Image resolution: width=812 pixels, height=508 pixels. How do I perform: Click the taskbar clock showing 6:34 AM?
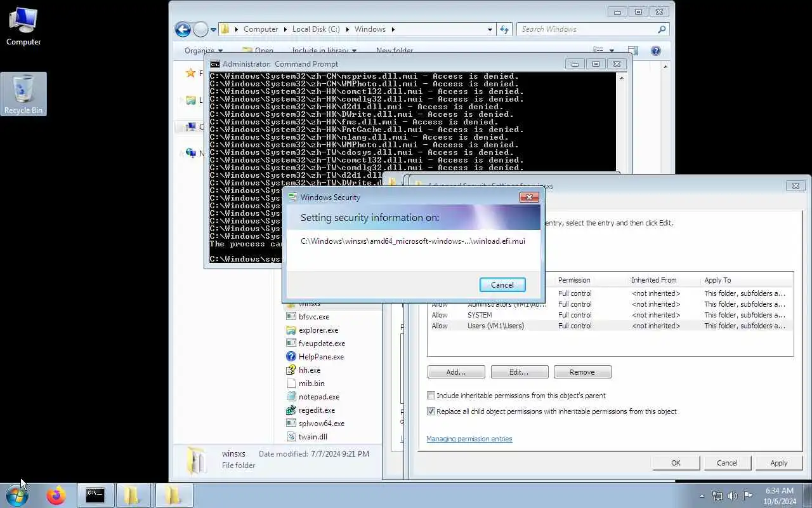[779, 496]
